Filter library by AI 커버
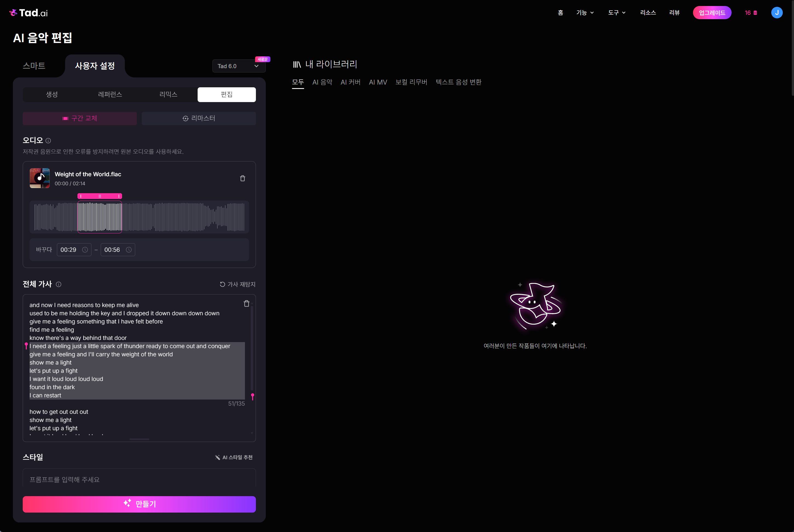This screenshot has height=532, width=794. [x=351, y=82]
